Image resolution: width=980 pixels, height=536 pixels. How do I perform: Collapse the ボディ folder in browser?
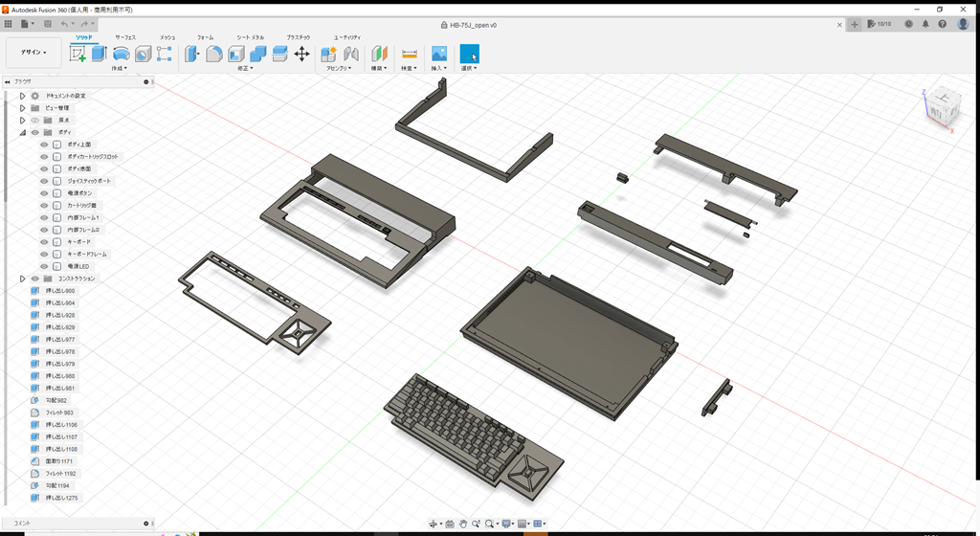[22, 132]
